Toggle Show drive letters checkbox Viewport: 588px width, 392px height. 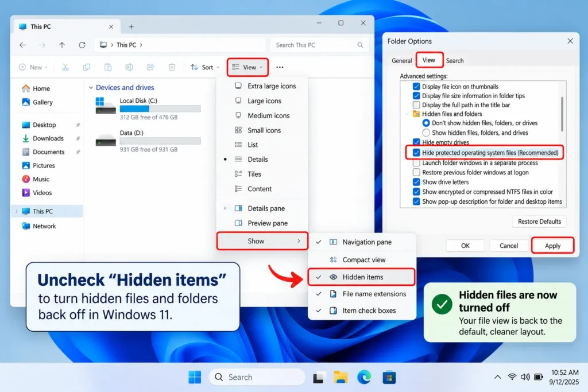click(x=416, y=182)
